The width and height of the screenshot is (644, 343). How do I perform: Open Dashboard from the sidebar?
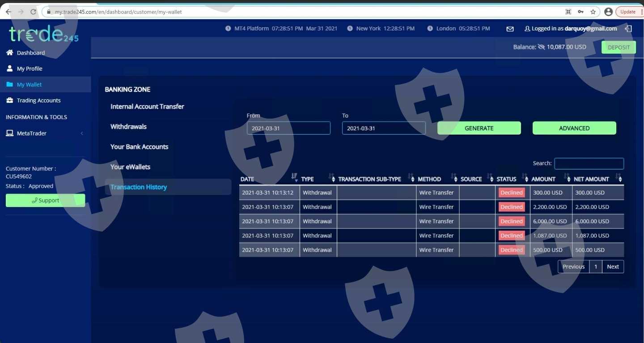[x=30, y=53]
